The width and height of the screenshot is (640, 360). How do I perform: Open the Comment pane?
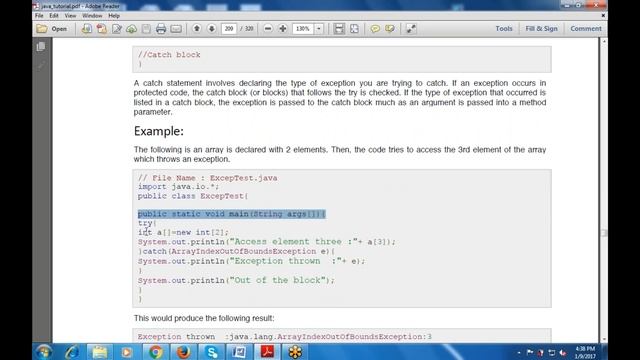[x=586, y=29]
